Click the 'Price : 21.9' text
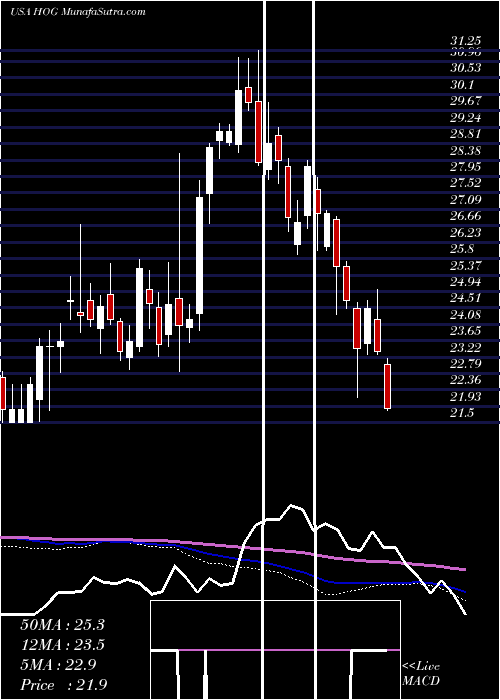 [64, 685]
